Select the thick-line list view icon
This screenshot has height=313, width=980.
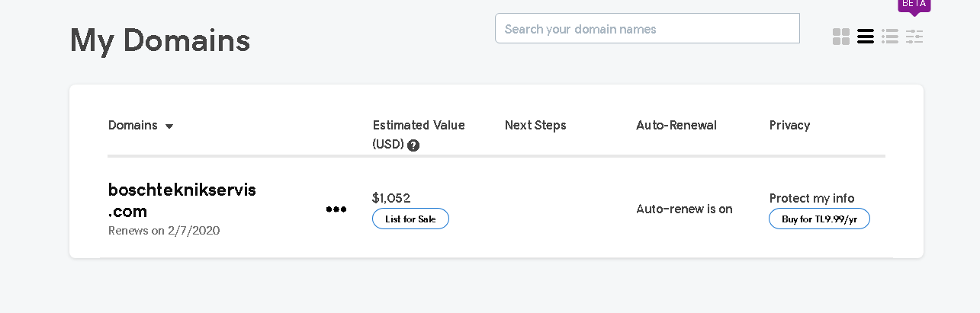(866, 37)
